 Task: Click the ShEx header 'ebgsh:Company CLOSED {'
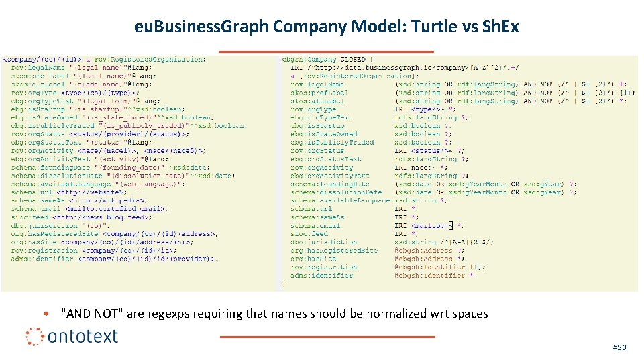[327, 60]
